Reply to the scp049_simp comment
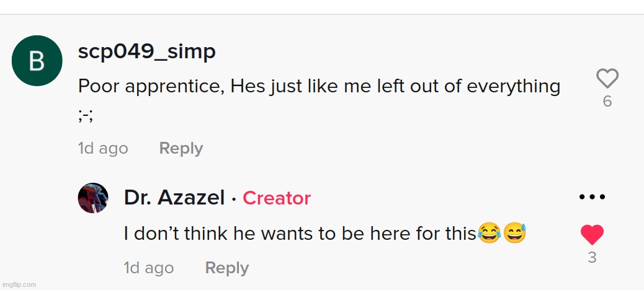Viewport: 644px width, 290px height. [181, 149]
